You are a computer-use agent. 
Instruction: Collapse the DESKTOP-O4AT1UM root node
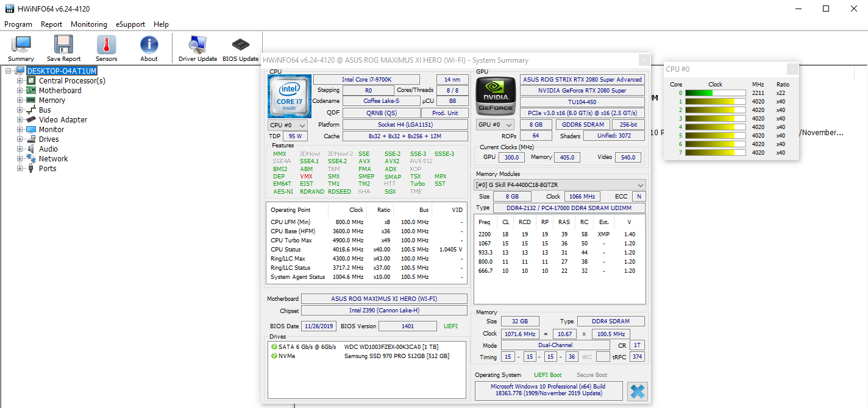[9, 71]
